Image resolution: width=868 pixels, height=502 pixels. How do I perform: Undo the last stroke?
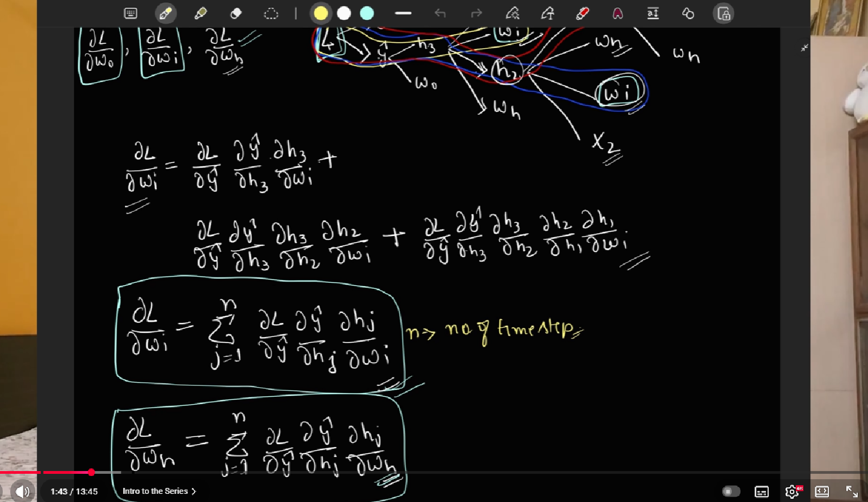tap(440, 14)
